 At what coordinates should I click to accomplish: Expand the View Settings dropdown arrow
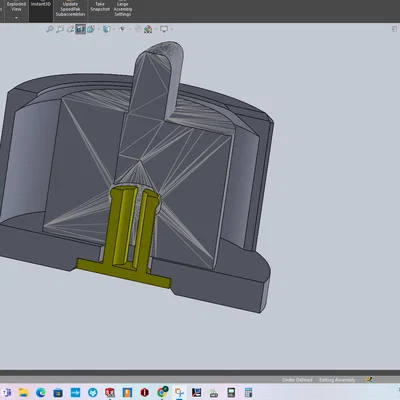tap(171, 29)
